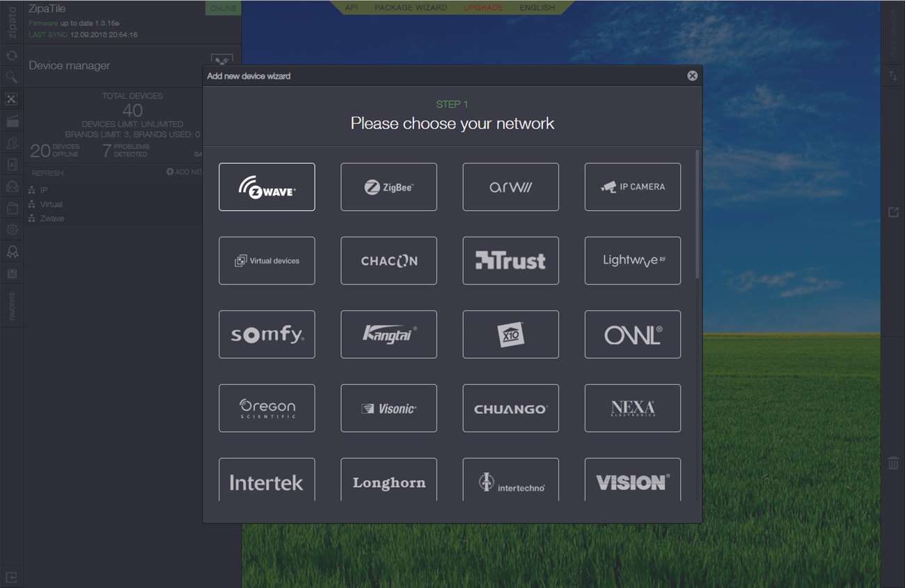
Task: Open the English language menu
Action: [537, 7]
